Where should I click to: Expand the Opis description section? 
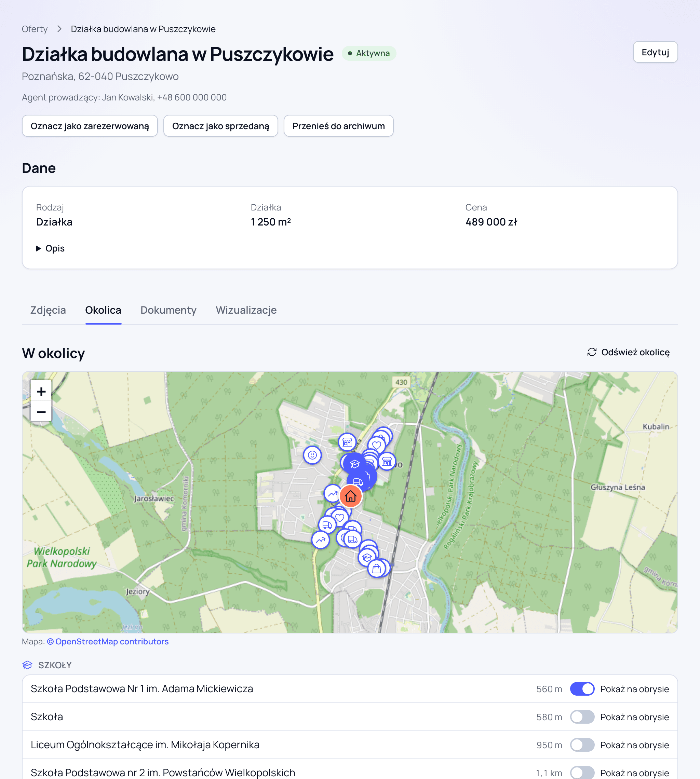tap(50, 248)
